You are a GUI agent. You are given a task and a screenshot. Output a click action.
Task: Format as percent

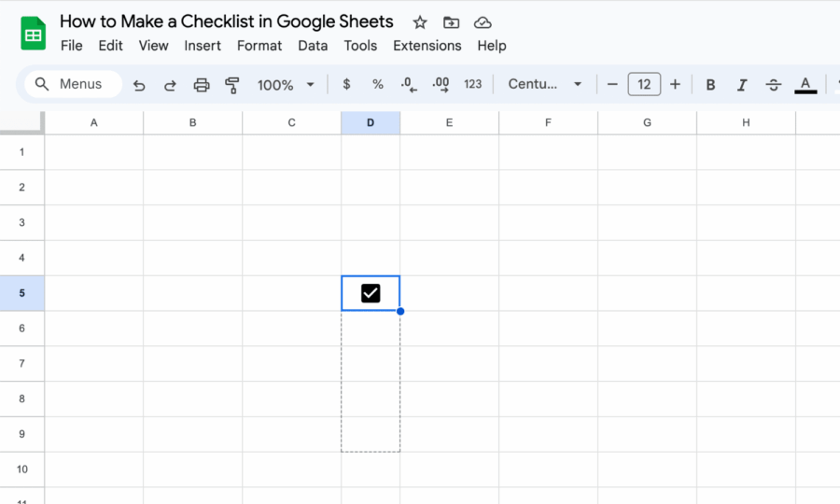point(378,84)
